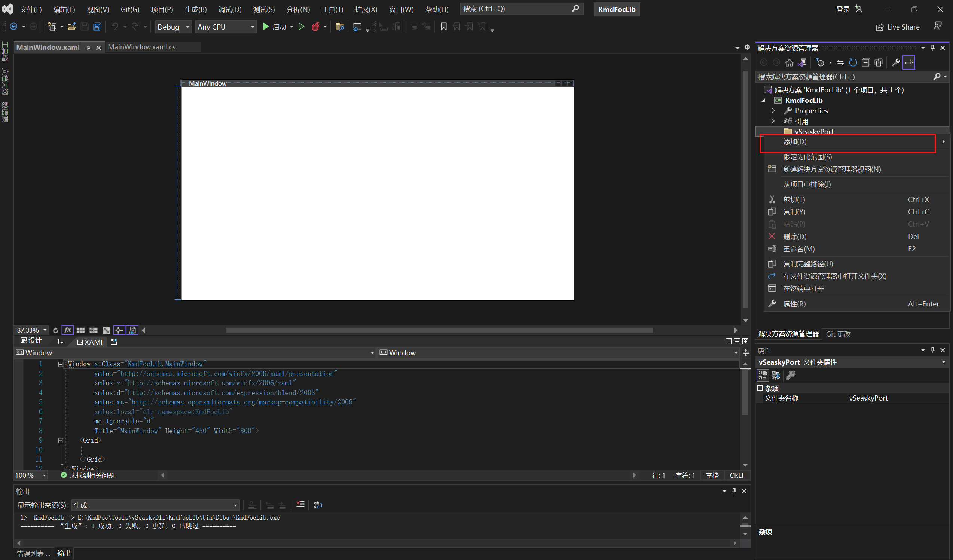Open the output source dropdown
This screenshot has height=560, width=953.
(155, 505)
